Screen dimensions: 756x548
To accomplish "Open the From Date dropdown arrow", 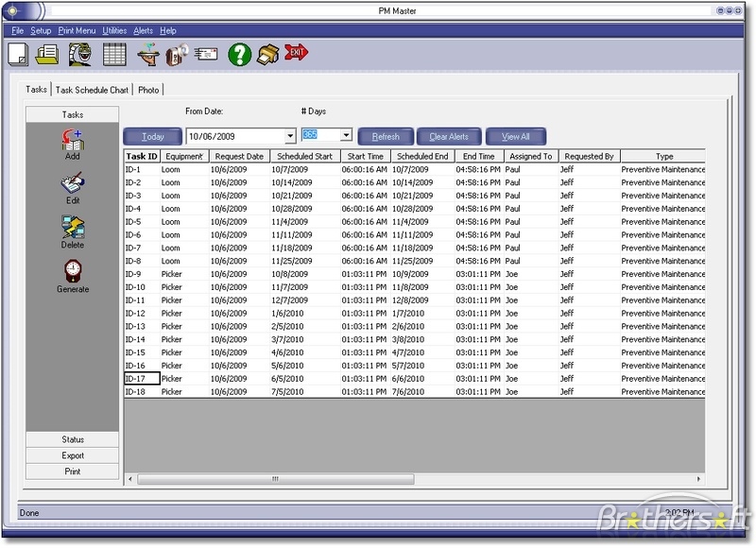I will point(290,136).
